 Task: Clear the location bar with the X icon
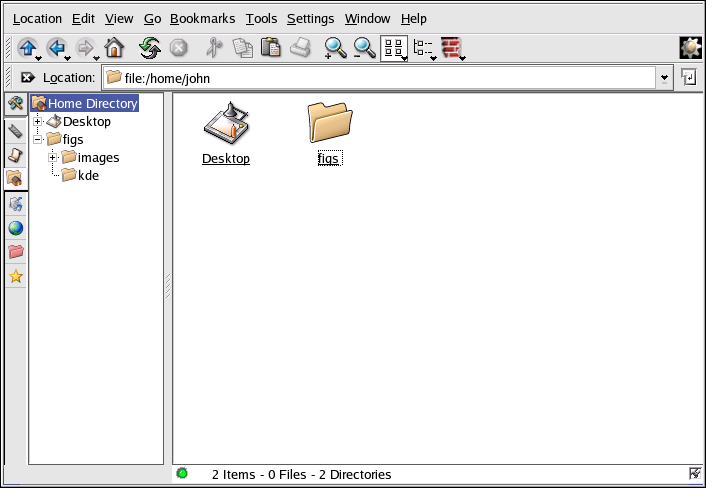(27, 77)
